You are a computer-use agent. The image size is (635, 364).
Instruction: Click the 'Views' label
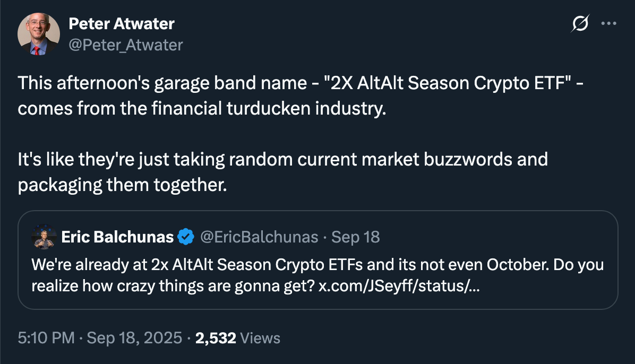[x=260, y=338]
